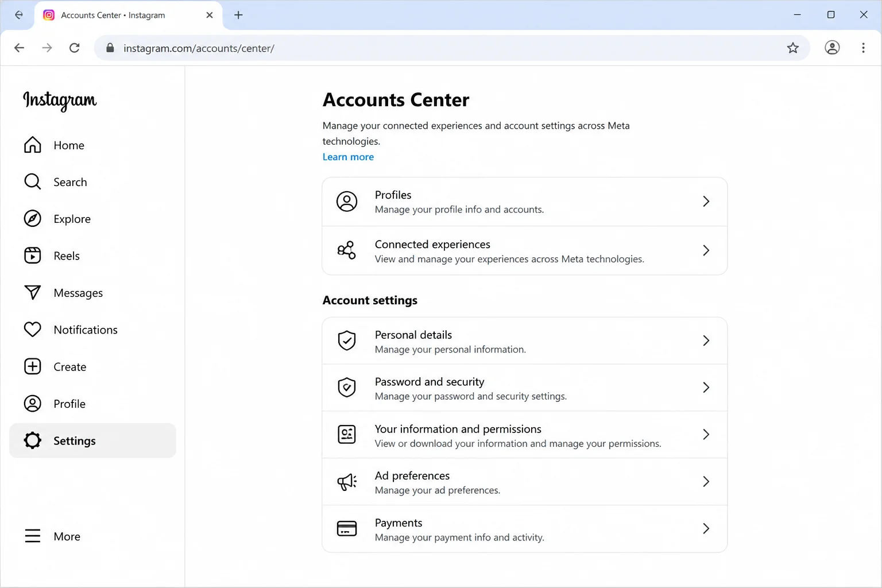Click the Learn more link
Viewport: 882px width, 588px height.
348,157
